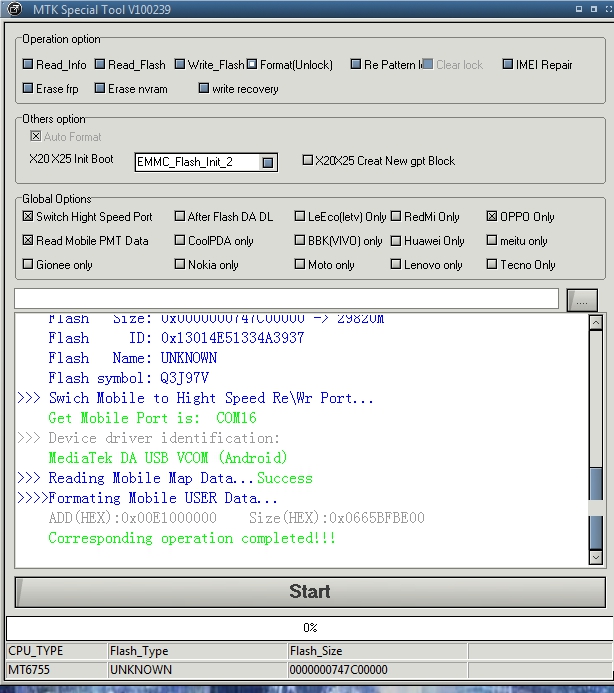Open the EMMC_Flash_Init_2 dropdown

click(267, 162)
